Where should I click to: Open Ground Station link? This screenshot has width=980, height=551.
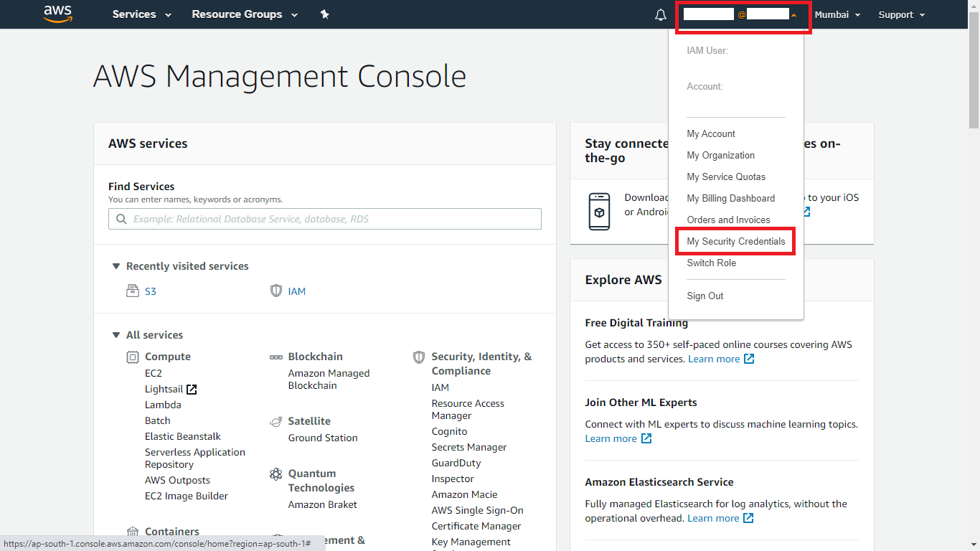tap(323, 438)
